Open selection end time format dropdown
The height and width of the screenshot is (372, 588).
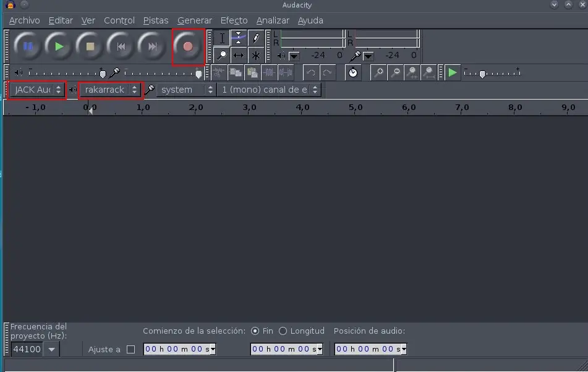[x=320, y=349]
